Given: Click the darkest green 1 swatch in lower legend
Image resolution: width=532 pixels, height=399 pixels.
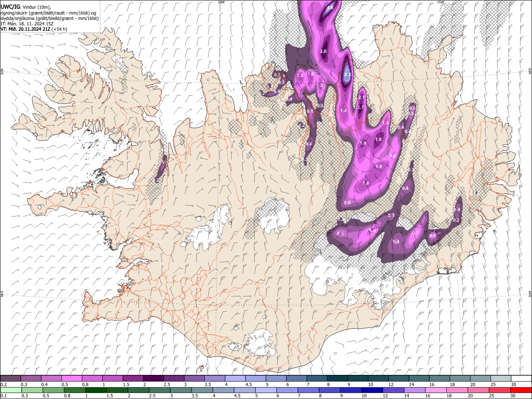Looking at the screenshot, I should (x=96, y=390).
